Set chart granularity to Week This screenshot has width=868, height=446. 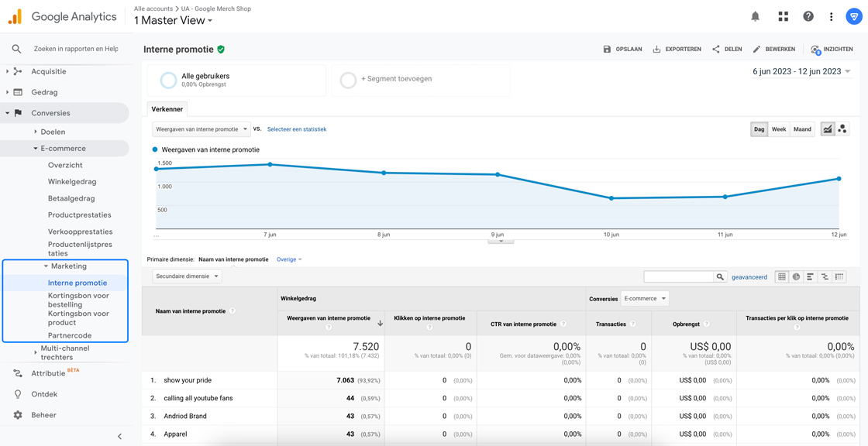(x=779, y=129)
